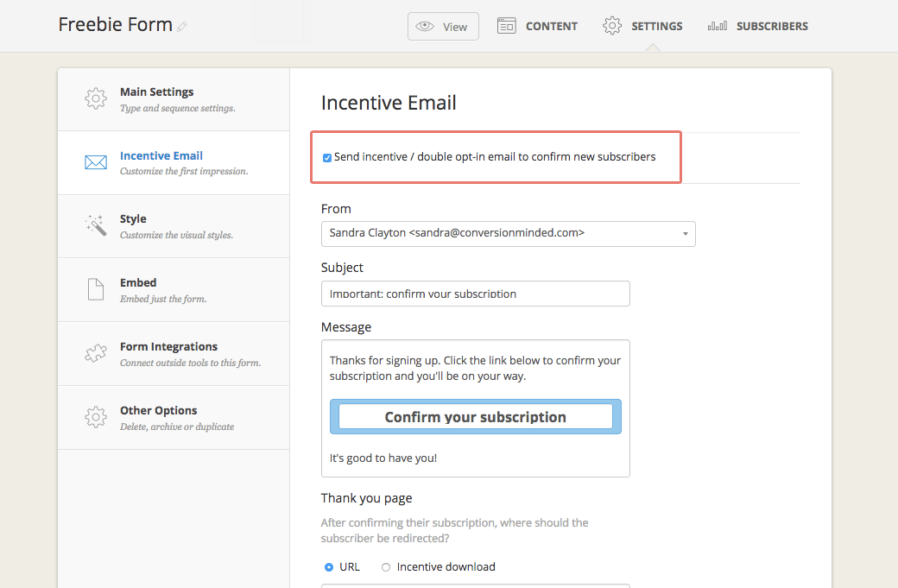This screenshot has height=588, width=898.
Task: Choose the Incentive download radio option
Action: (386, 566)
